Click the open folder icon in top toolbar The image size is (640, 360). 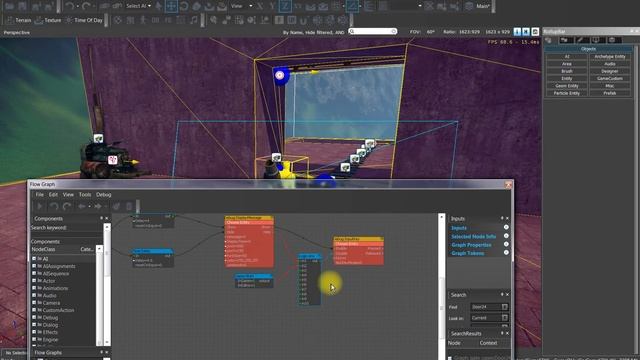point(9,6)
